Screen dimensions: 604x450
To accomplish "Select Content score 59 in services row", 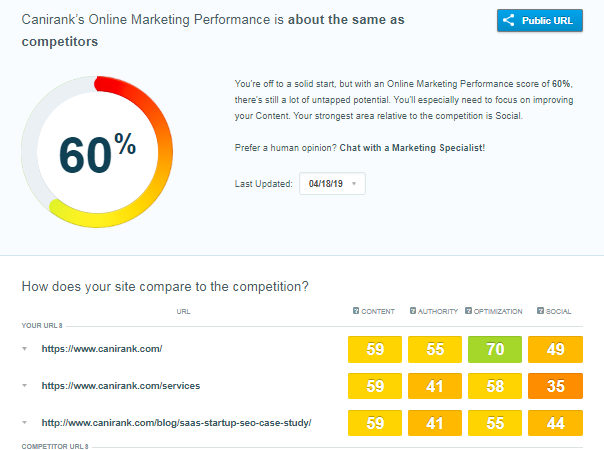I will coord(375,386).
